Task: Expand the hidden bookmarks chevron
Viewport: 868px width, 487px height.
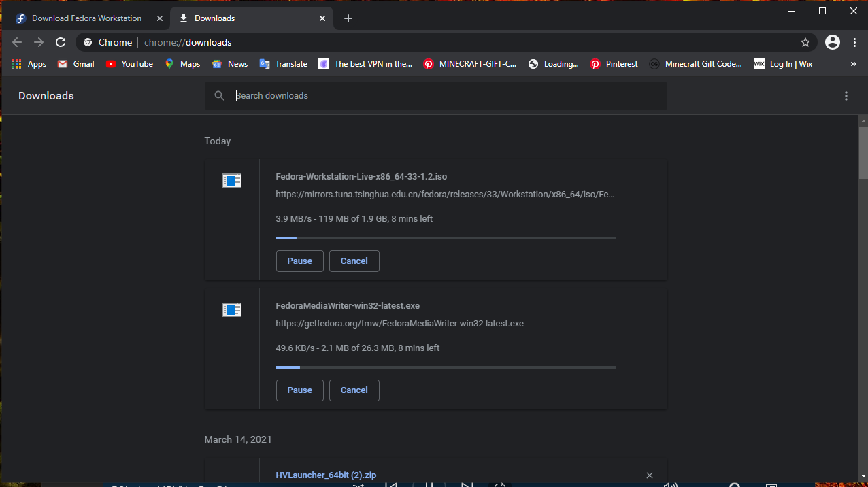Action: pyautogui.click(x=854, y=64)
